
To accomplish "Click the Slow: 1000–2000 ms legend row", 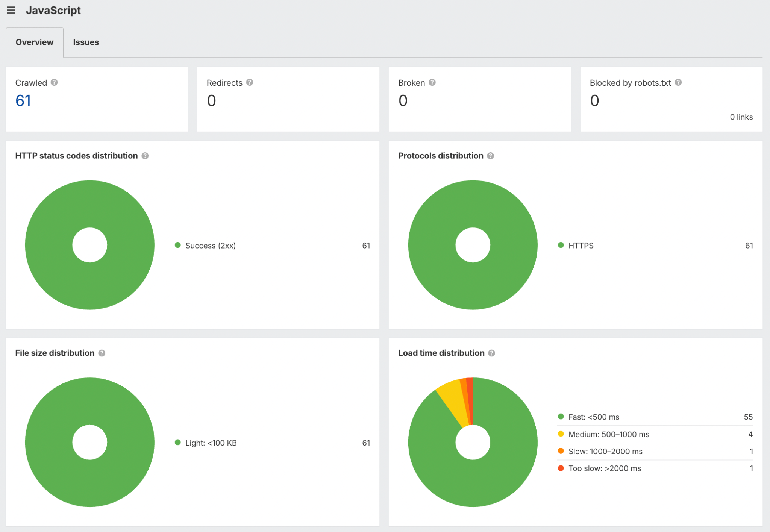I will pyautogui.click(x=655, y=451).
